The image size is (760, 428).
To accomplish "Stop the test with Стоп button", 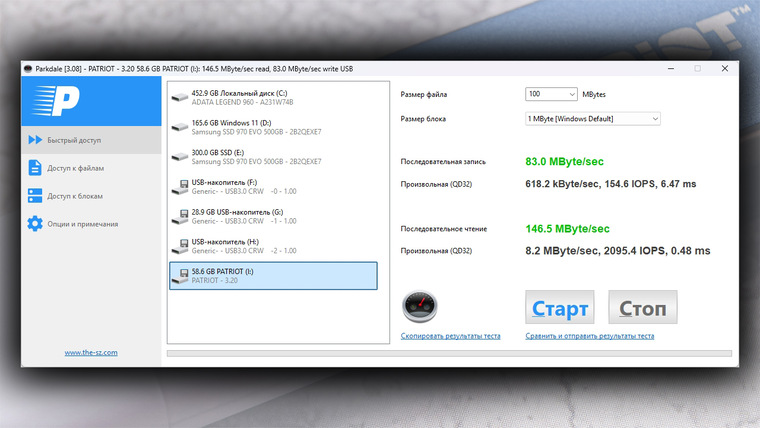I will (643, 307).
